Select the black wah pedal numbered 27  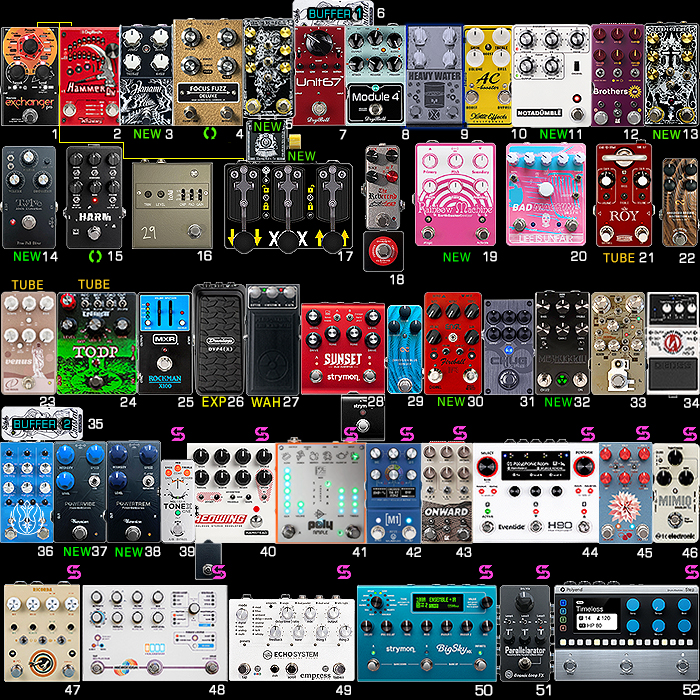click(273, 339)
